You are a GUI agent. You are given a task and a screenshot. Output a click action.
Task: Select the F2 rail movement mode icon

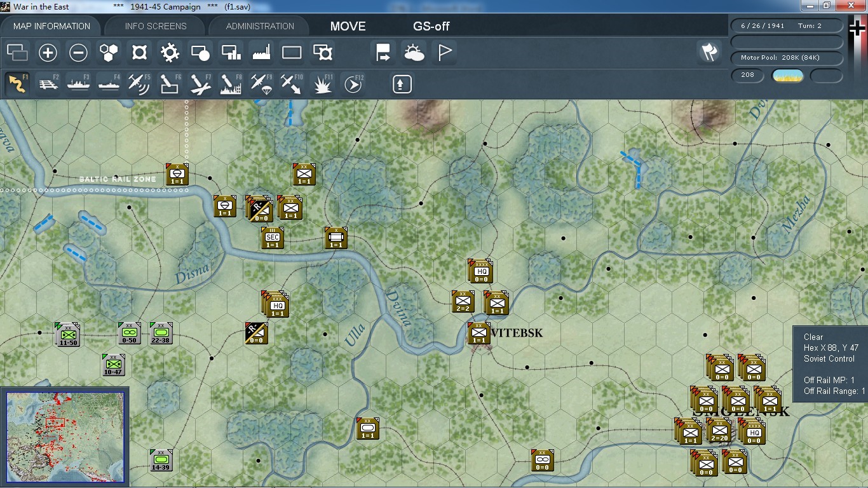click(x=48, y=84)
